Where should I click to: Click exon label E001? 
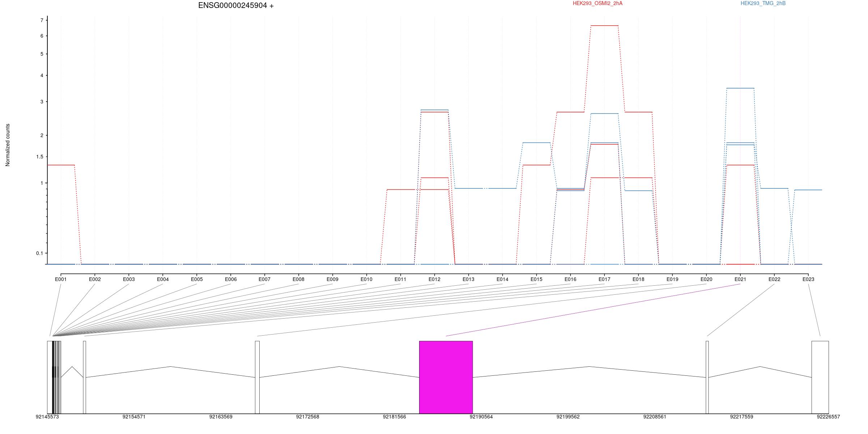(x=61, y=279)
